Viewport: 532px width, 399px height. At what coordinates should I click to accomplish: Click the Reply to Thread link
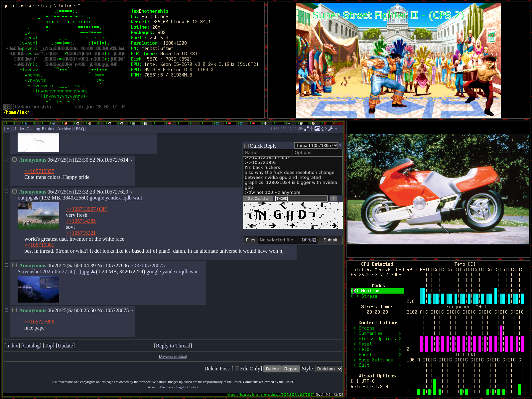pyautogui.click(x=173, y=346)
